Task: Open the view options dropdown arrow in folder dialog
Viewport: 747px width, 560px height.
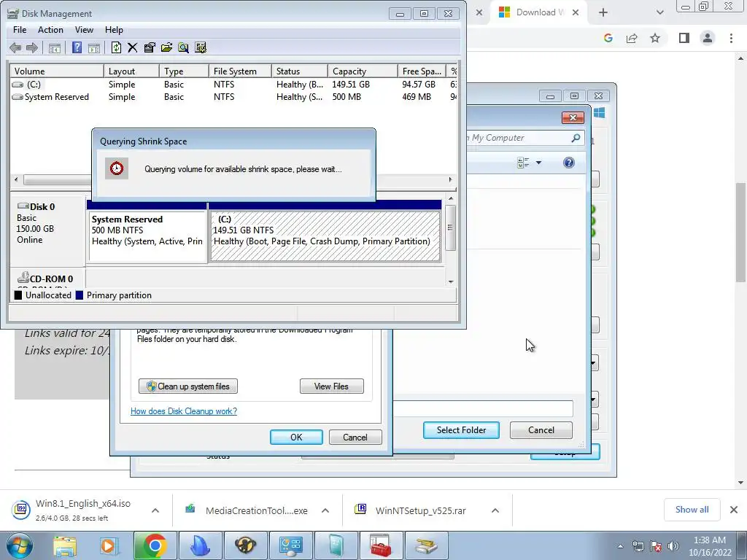Action: coord(539,163)
